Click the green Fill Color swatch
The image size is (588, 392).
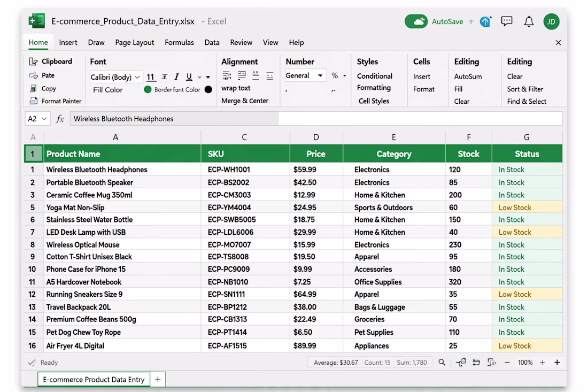pos(148,90)
